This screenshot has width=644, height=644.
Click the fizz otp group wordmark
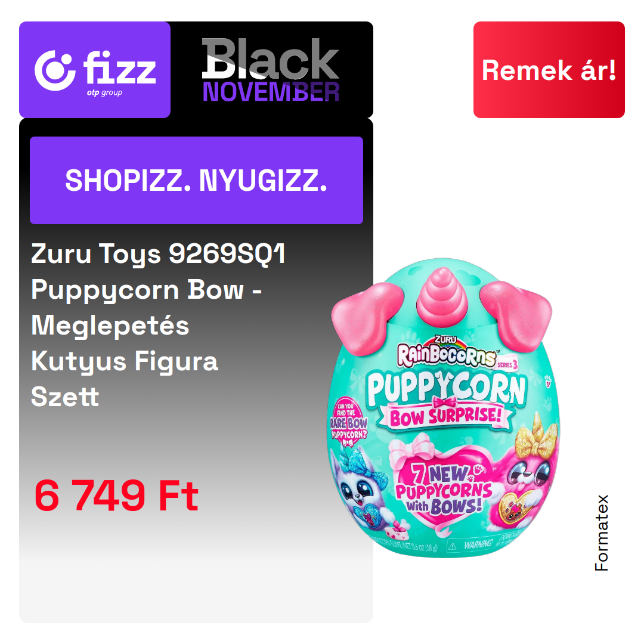119,73
